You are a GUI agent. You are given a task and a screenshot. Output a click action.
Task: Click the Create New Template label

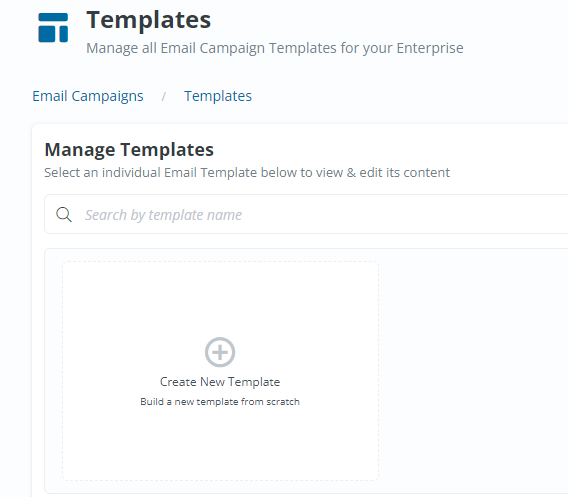[x=220, y=382]
